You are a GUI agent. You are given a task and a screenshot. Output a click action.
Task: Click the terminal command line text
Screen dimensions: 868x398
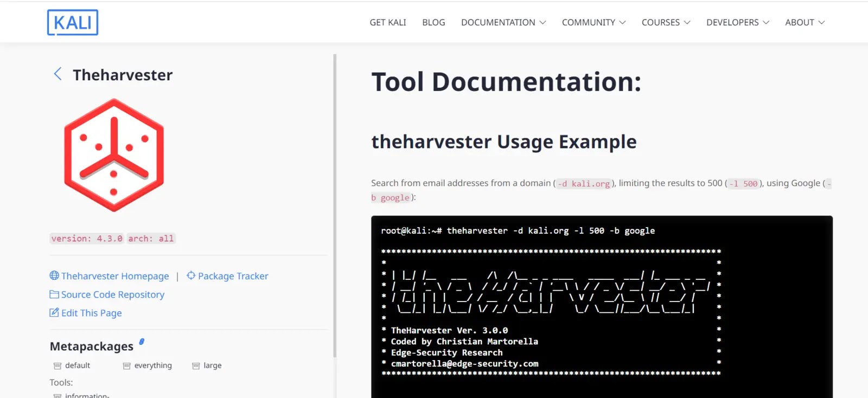pos(518,231)
